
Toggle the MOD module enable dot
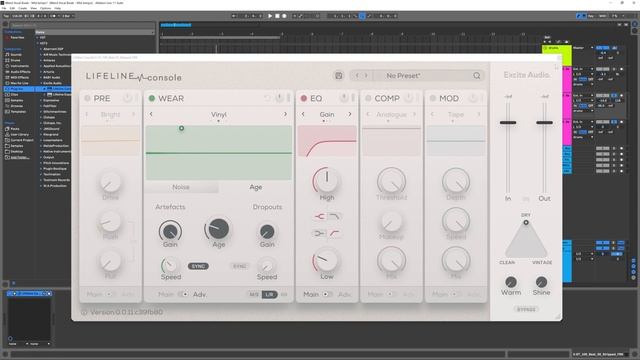(x=433, y=98)
